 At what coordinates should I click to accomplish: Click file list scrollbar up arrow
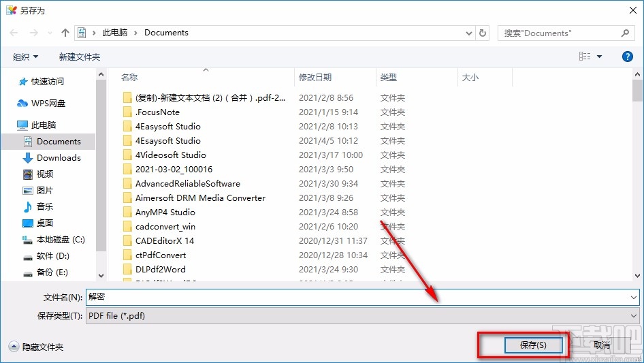pos(637,74)
